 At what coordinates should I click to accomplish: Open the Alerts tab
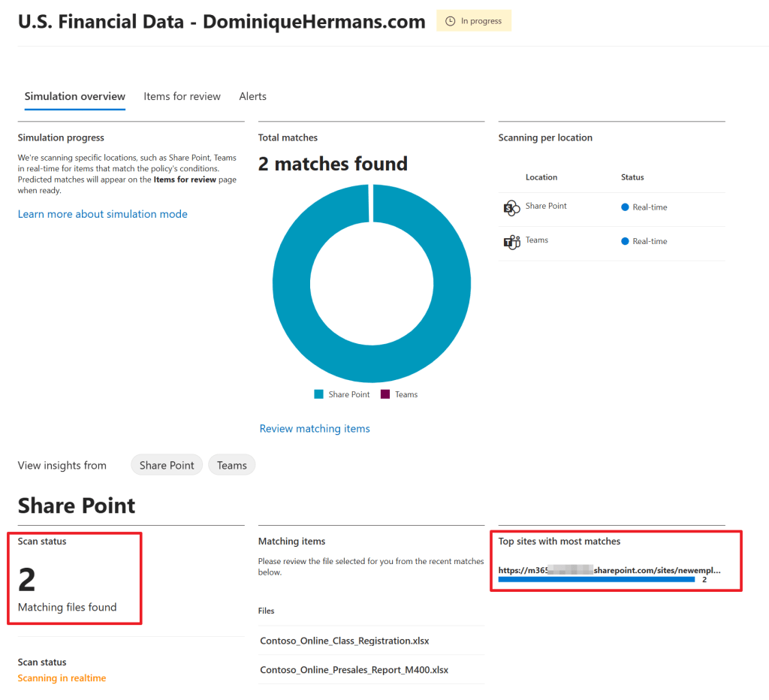252,96
